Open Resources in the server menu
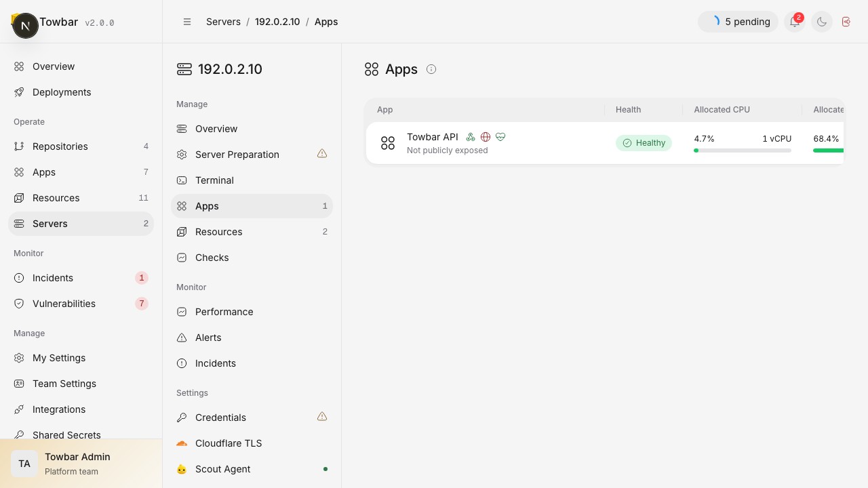 [252, 232]
